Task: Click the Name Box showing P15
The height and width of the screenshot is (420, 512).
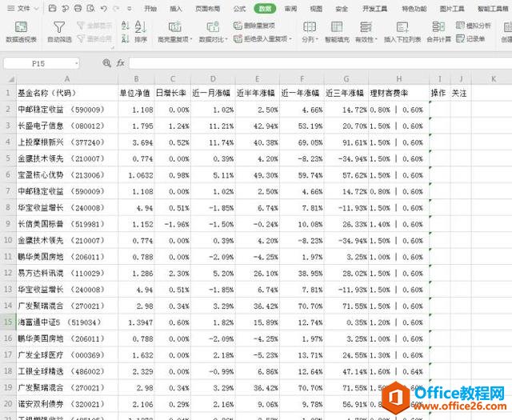Action: 38,63
